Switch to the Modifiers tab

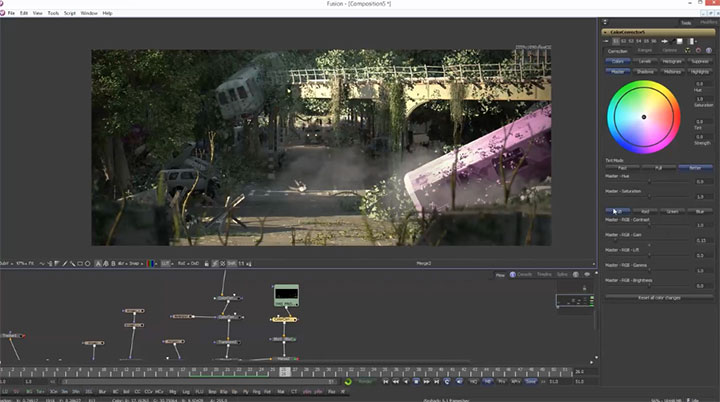coord(709,23)
